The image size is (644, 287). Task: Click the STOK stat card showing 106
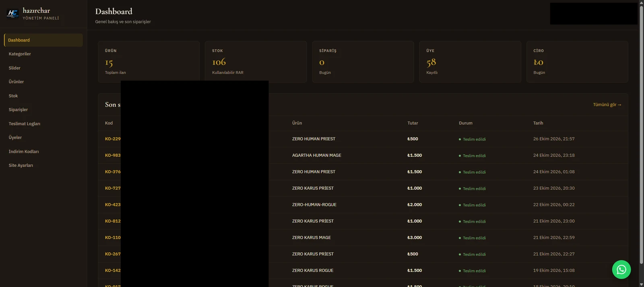[x=256, y=62]
